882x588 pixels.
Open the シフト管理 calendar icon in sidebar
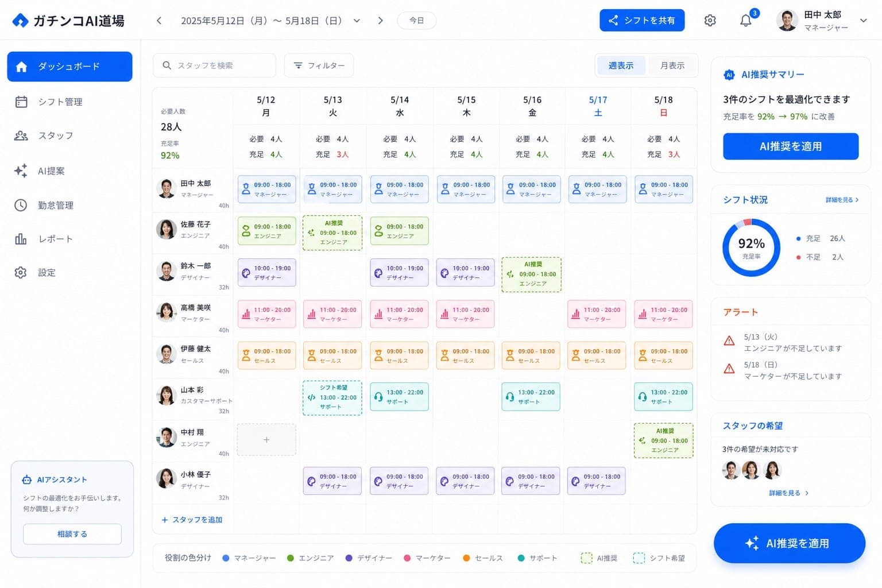coord(21,102)
